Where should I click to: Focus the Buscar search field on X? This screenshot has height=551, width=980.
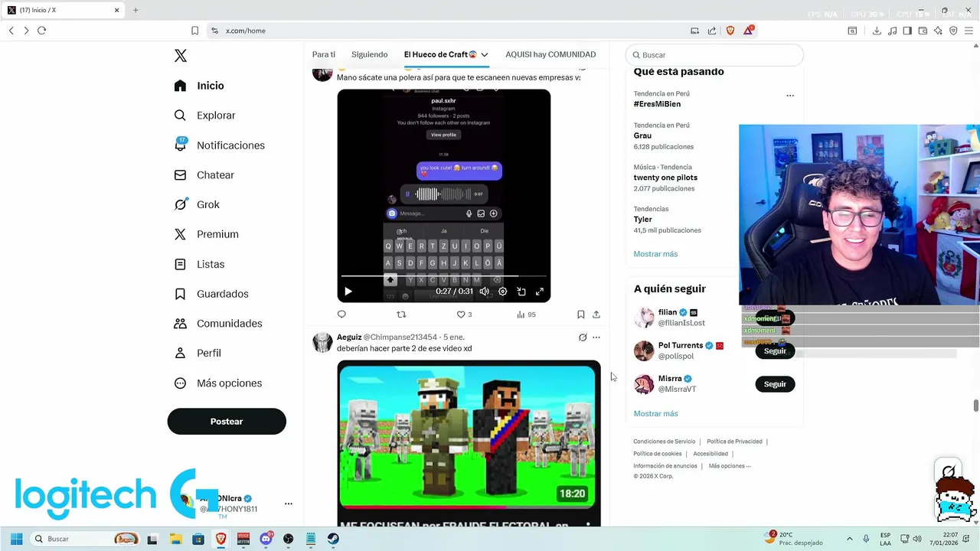tap(714, 55)
